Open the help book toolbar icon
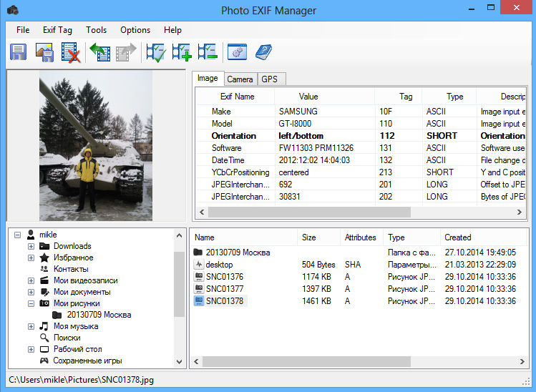The height and width of the screenshot is (392, 536). point(263,52)
